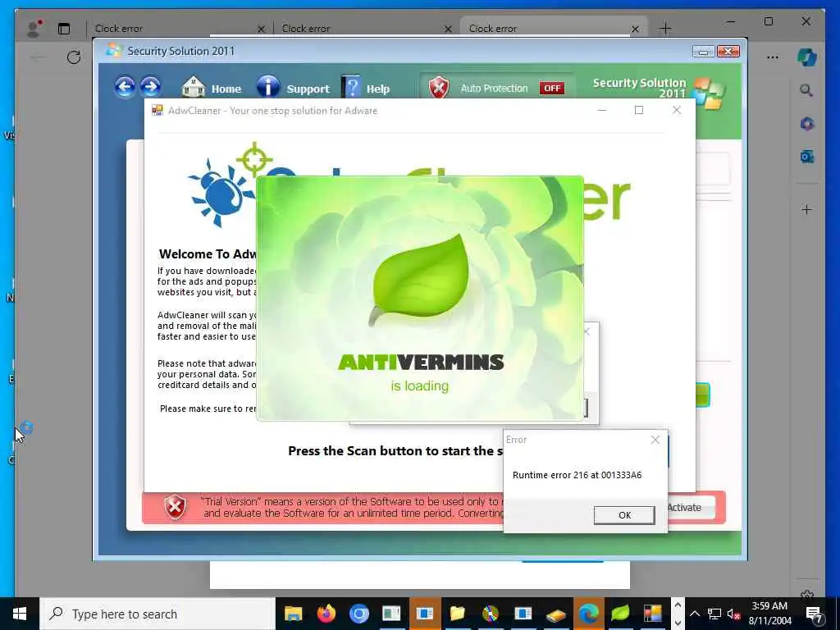Open Edge profile icon
Image resolution: width=840 pixels, height=630 pixels.
coord(34,29)
